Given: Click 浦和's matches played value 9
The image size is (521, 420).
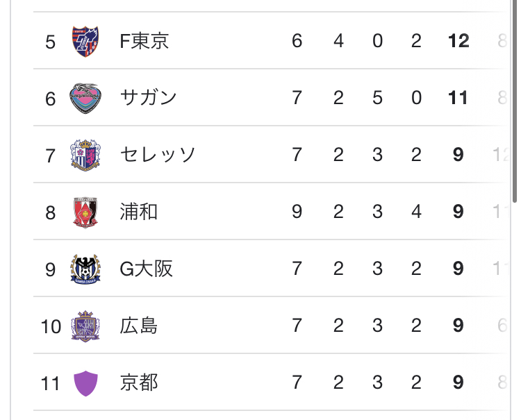Looking at the screenshot, I should tap(297, 212).
